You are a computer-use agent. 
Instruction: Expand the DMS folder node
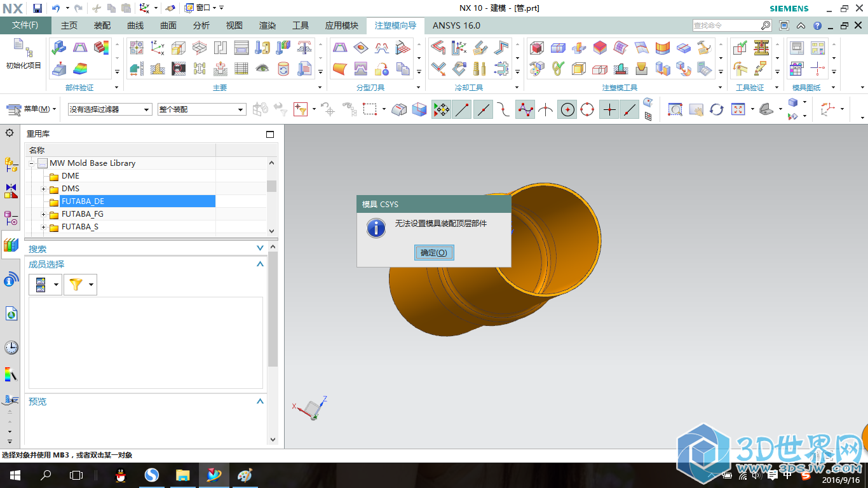[44, 189]
